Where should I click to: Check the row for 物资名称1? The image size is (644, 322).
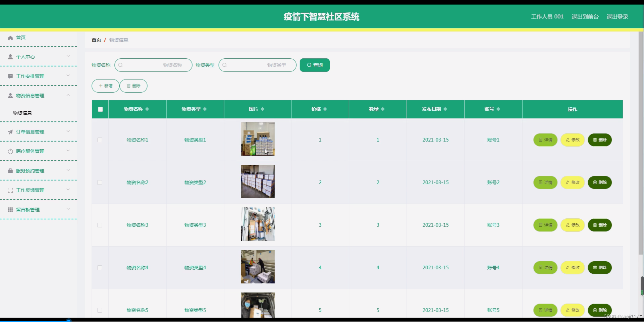coord(100,140)
